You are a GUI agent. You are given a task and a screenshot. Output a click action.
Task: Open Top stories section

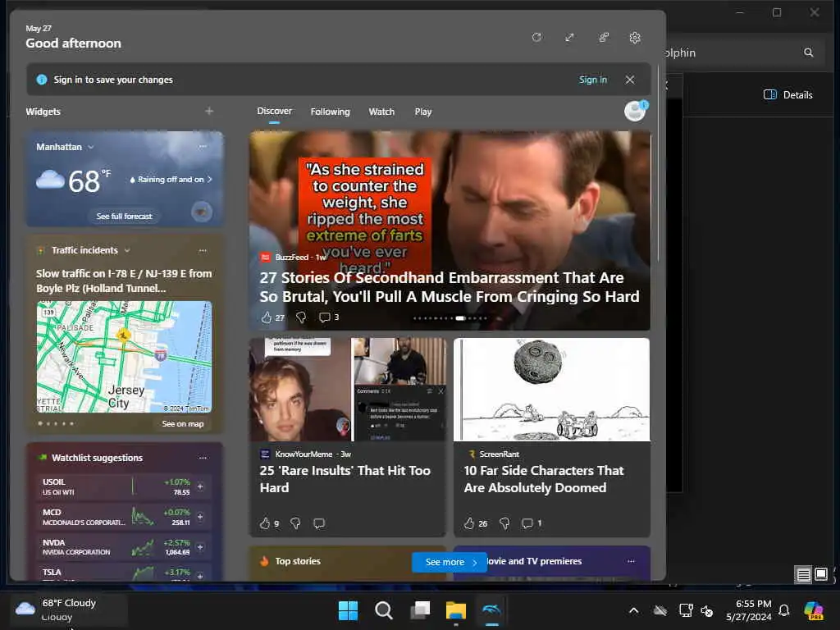(x=298, y=561)
